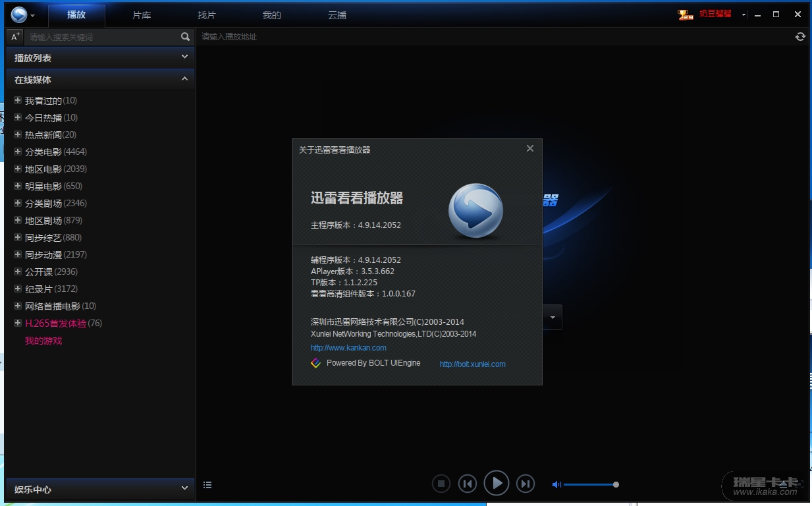Click the A+ font size icon
Image resolution: width=812 pixels, height=506 pixels.
(16, 37)
